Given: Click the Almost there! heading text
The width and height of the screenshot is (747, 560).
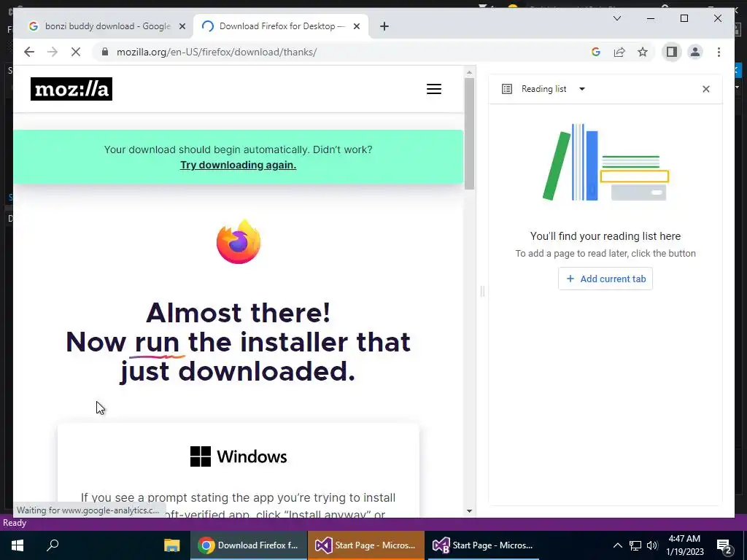Looking at the screenshot, I should coord(239,314).
